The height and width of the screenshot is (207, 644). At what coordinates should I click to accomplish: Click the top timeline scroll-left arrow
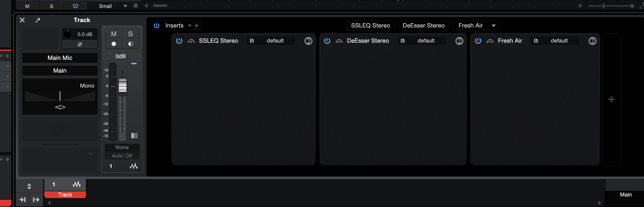click(146, 5)
